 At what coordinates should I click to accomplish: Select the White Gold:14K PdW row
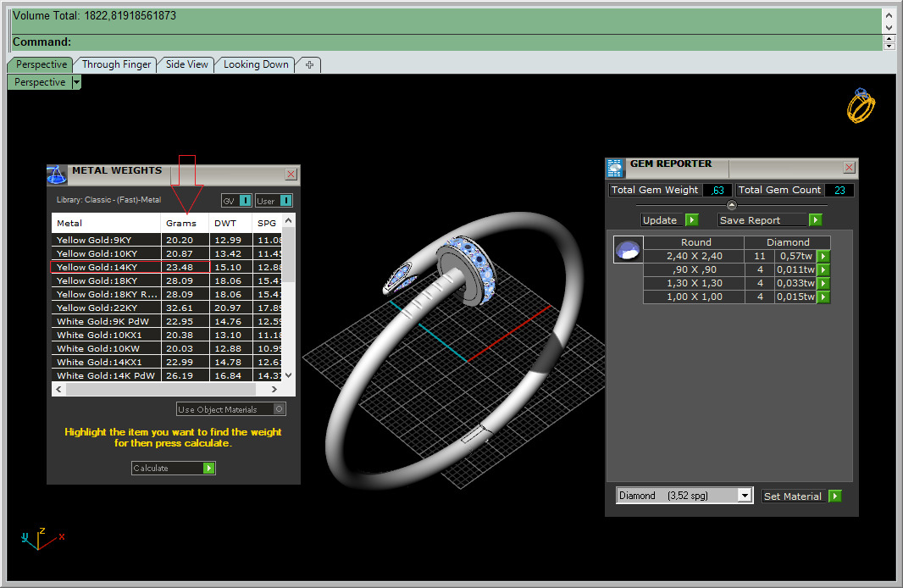pyautogui.click(x=167, y=375)
